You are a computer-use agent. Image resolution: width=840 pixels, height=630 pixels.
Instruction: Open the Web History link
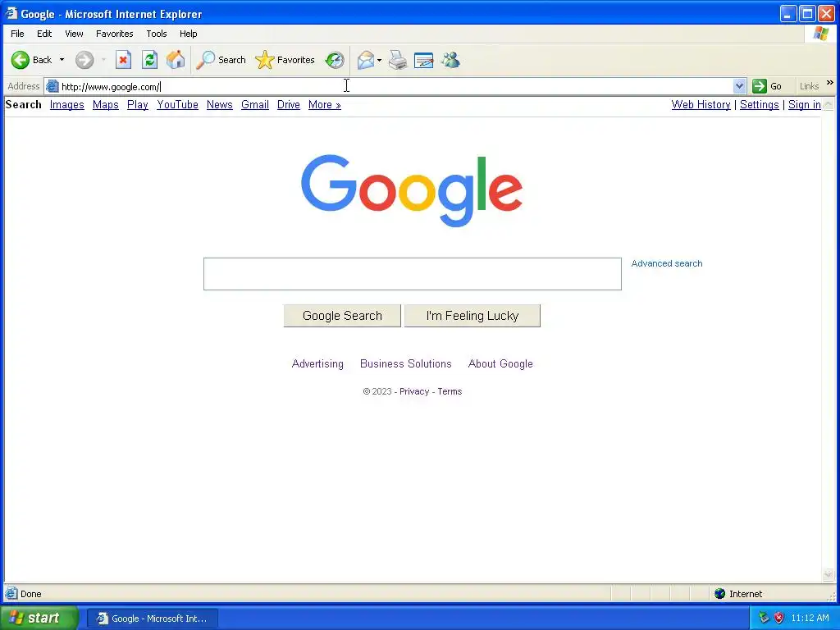coord(701,104)
